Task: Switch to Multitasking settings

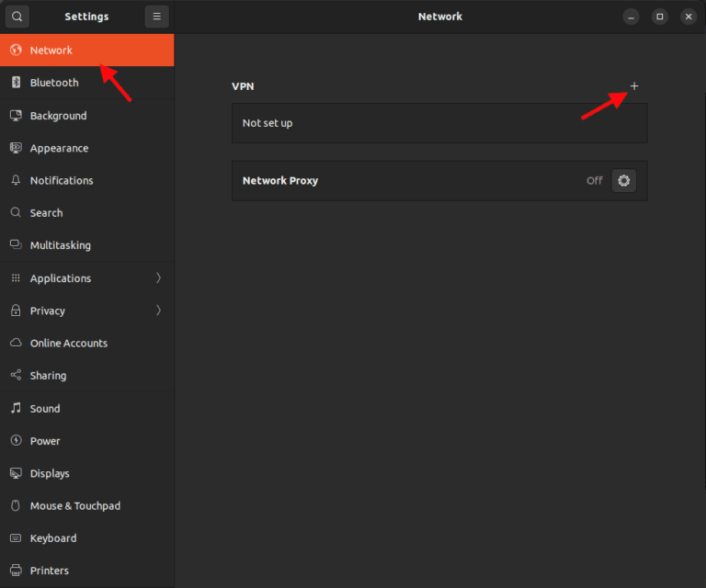Action: coord(60,245)
